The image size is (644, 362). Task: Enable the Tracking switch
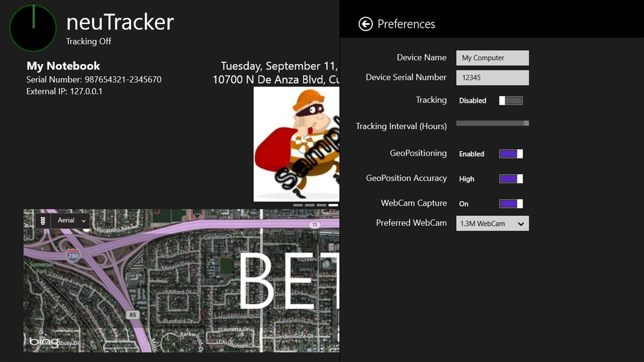[x=511, y=100]
